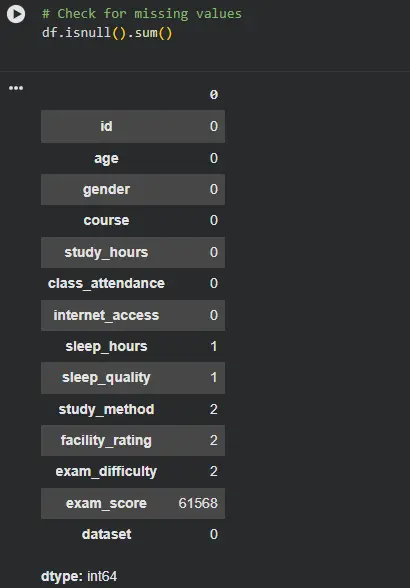The image size is (410, 588).
Task: Click the course row label
Action: point(106,220)
